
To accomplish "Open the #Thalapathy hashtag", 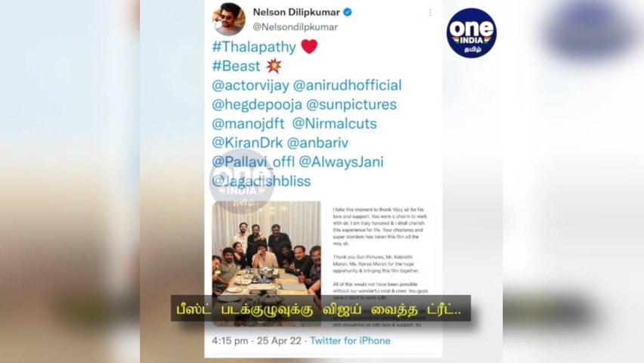I will click(x=254, y=47).
